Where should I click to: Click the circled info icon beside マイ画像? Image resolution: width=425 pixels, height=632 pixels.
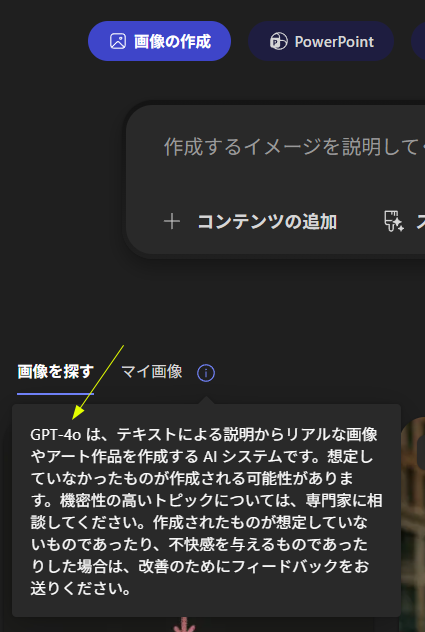point(206,373)
